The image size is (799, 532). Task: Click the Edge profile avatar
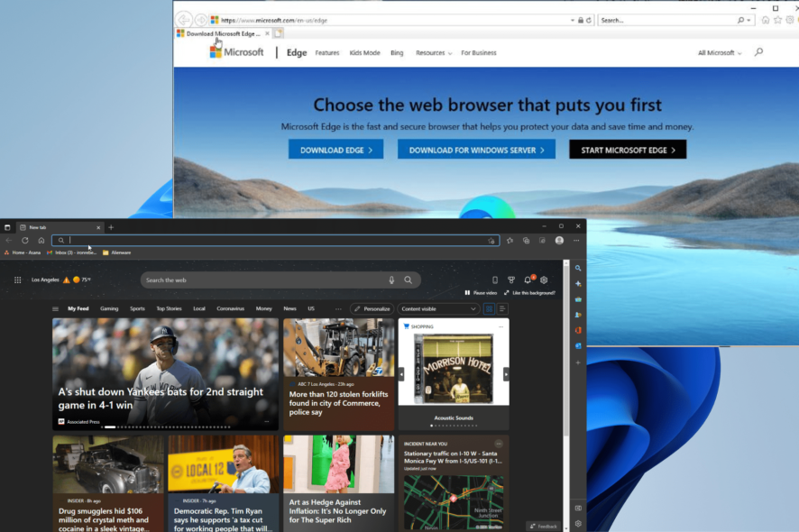(559, 241)
